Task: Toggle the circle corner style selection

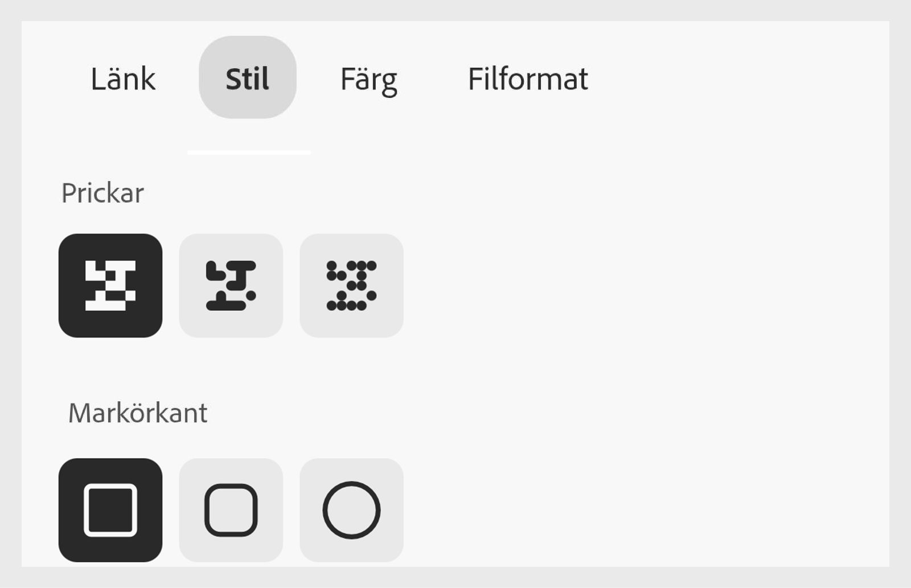Action: [352, 509]
